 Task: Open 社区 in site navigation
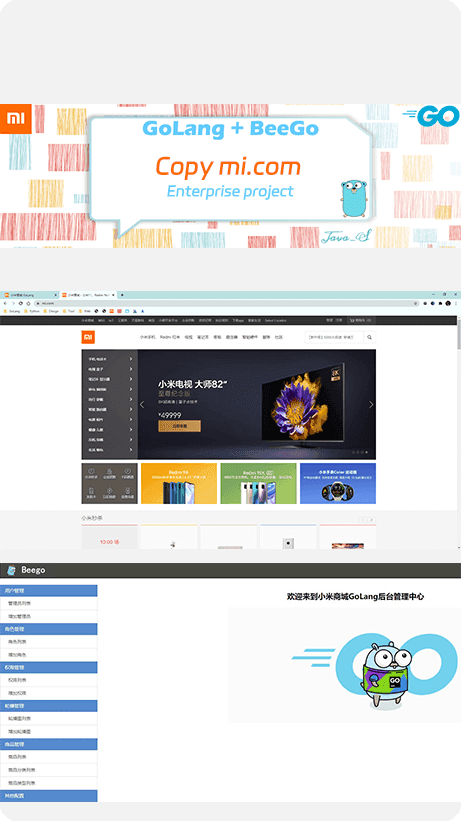click(x=279, y=338)
